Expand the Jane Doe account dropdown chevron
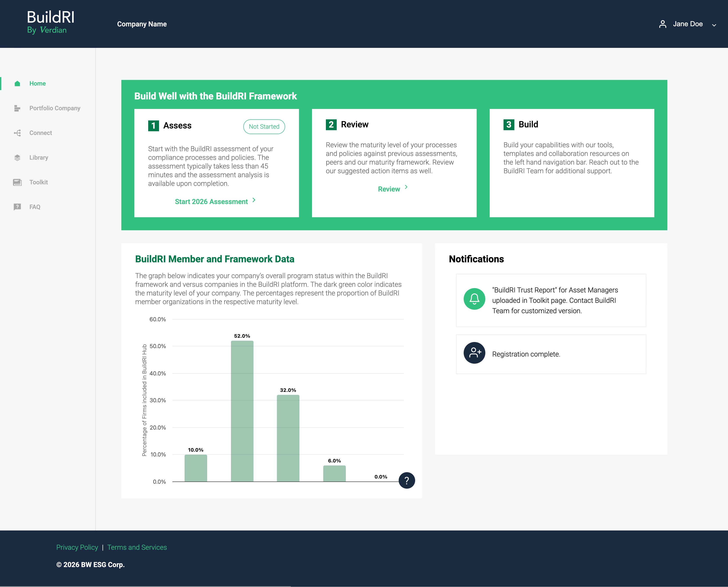The image size is (728, 587). (714, 25)
